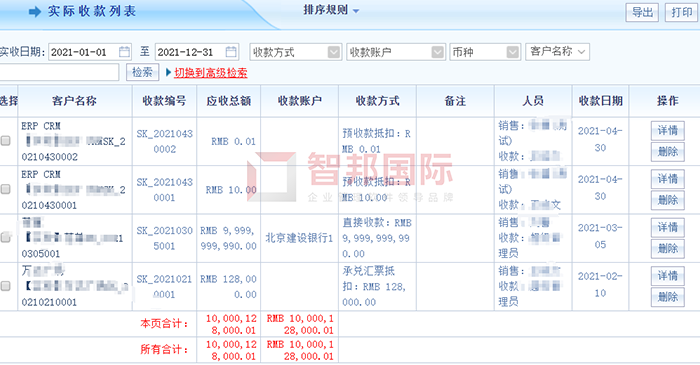Click the 本页合计 label
This screenshot has width=700, height=365.
(164, 324)
